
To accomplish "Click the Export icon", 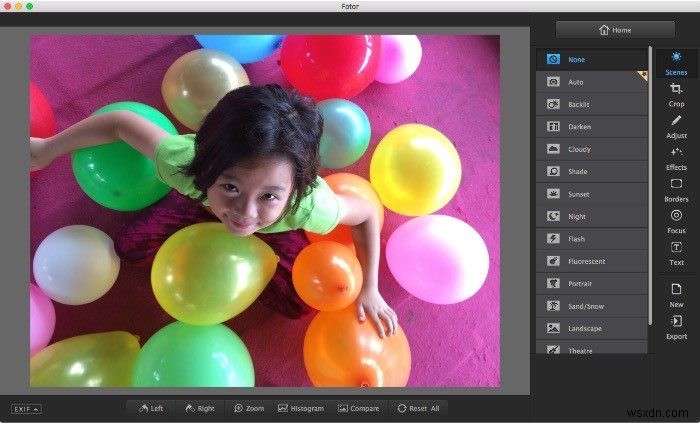I will click(676, 326).
